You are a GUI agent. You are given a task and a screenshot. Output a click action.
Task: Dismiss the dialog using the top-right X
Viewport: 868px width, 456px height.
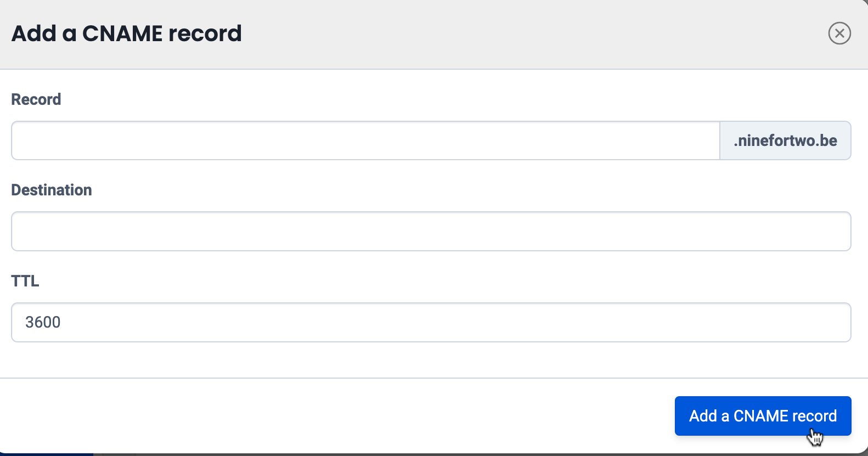click(839, 33)
